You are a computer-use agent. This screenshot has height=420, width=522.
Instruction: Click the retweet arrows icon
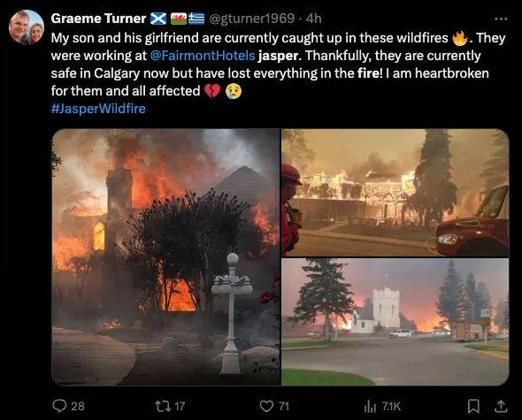coord(162,406)
